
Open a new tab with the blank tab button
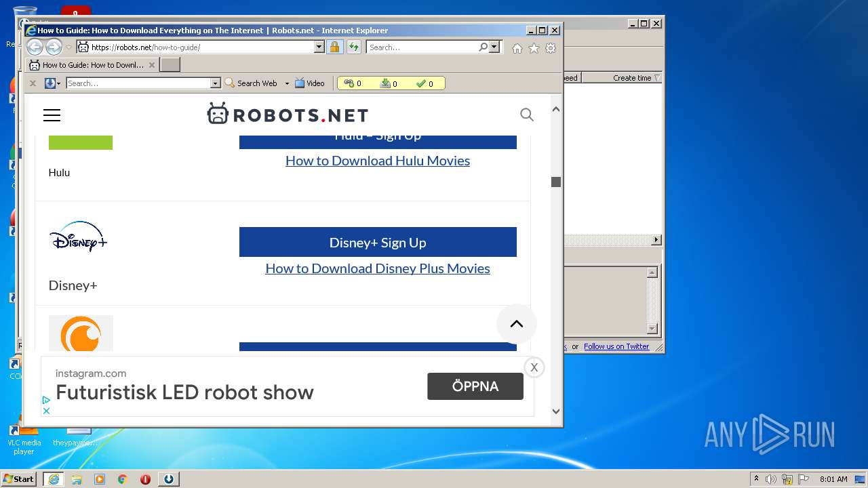[170, 64]
